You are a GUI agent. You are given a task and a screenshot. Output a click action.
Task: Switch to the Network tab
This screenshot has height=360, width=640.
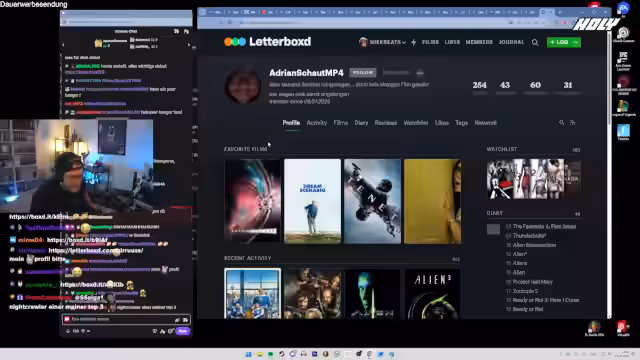[485, 122]
